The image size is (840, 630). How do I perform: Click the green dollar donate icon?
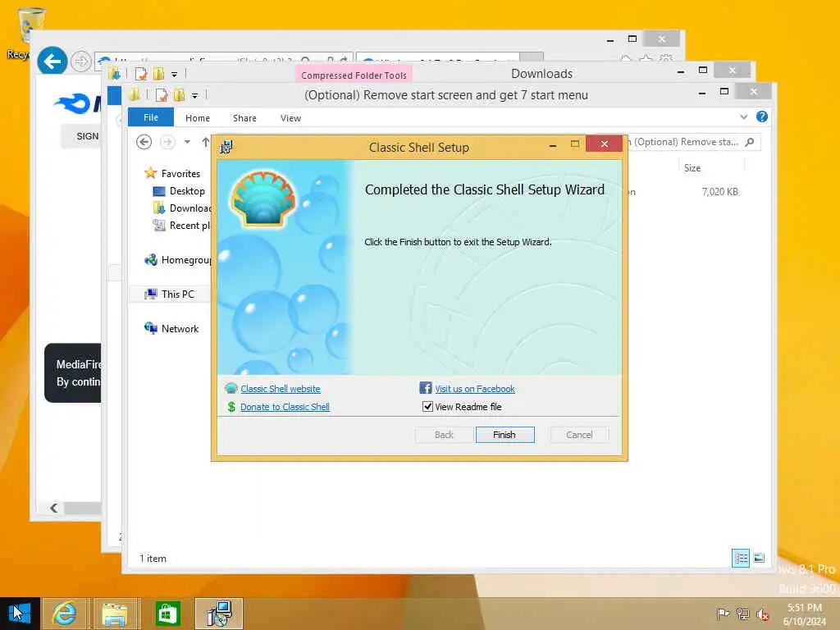(231, 407)
